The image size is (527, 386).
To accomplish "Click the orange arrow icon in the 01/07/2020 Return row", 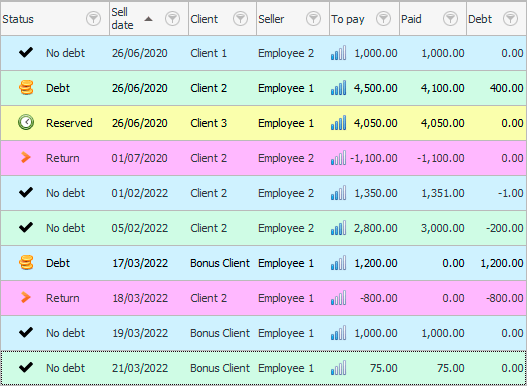I will pos(26,158).
